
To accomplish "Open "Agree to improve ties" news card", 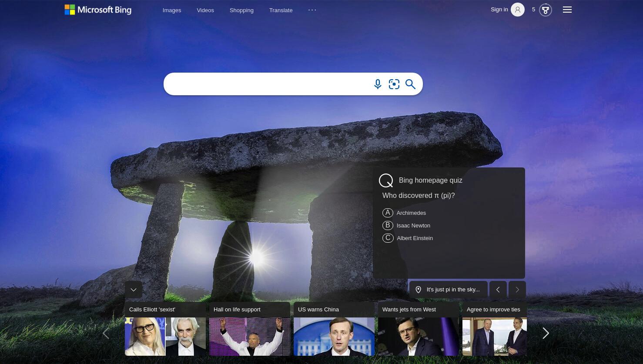I will point(495,329).
